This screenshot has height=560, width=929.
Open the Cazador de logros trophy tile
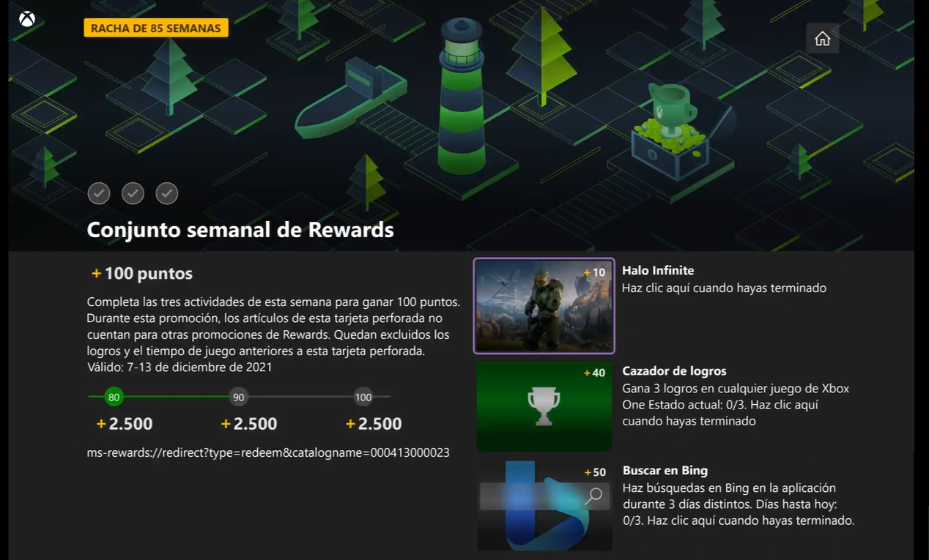click(544, 406)
